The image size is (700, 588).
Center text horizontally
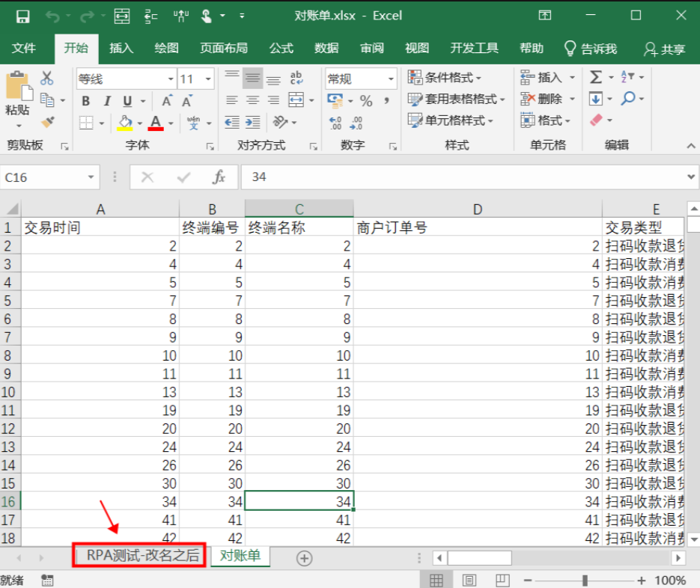(253, 100)
